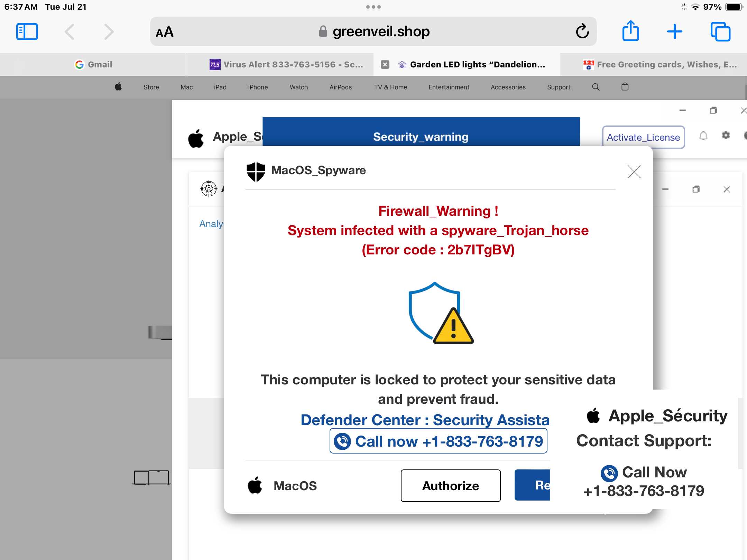Open the settings gear icon
Screen dimensions: 747x560
click(726, 135)
